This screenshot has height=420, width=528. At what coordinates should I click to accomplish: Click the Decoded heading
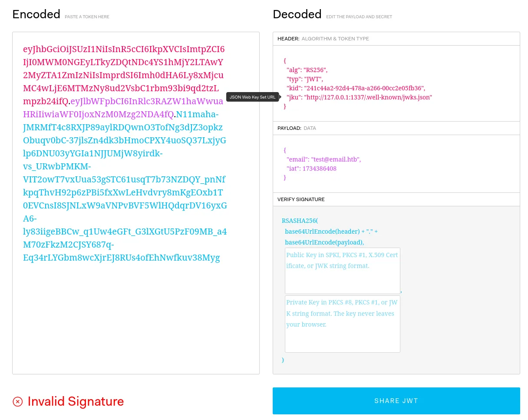point(297,14)
